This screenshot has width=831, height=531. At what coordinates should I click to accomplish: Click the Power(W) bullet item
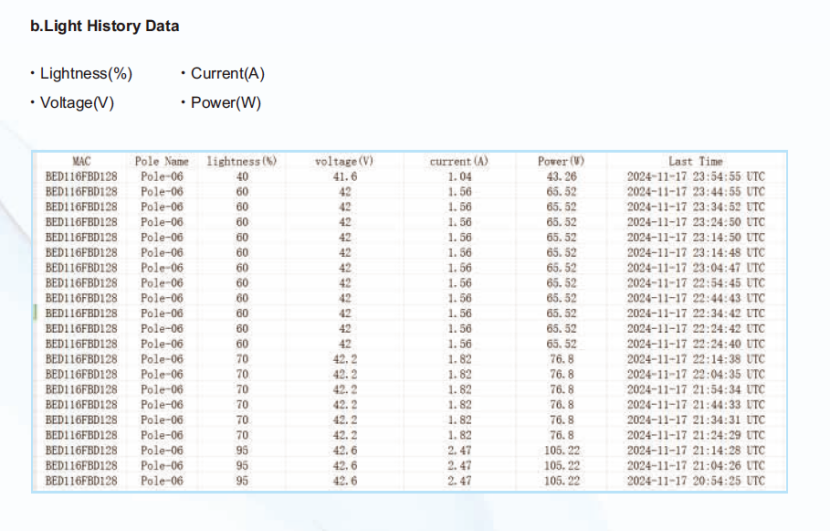[x=225, y=103]
